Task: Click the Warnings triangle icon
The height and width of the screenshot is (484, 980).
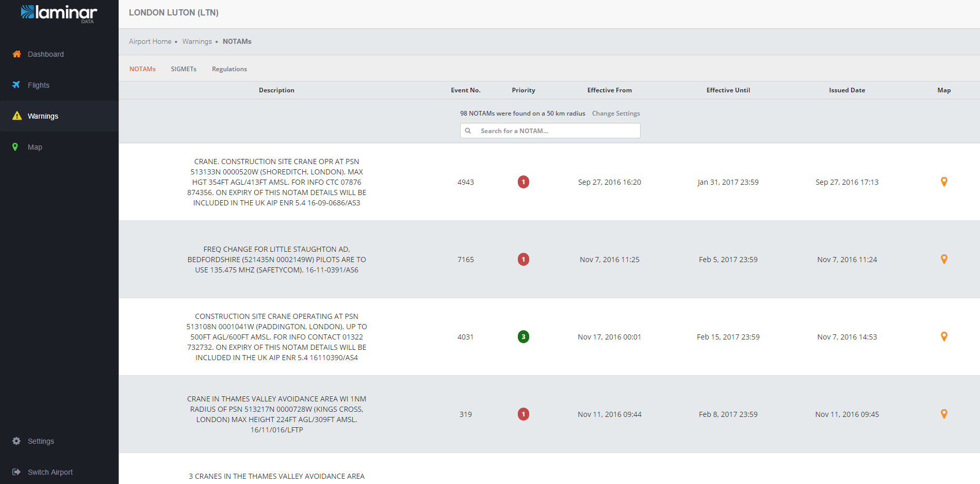Action: coord(17,116)
